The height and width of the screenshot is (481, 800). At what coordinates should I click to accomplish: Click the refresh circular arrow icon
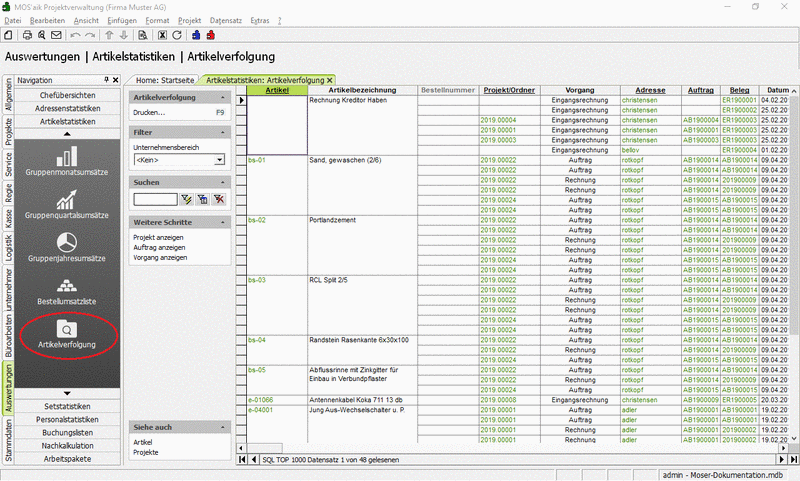tap(177, 35)
